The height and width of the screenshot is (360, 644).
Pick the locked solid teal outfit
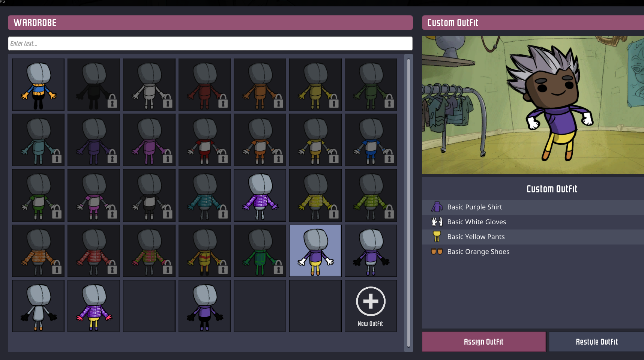(38, 140)
